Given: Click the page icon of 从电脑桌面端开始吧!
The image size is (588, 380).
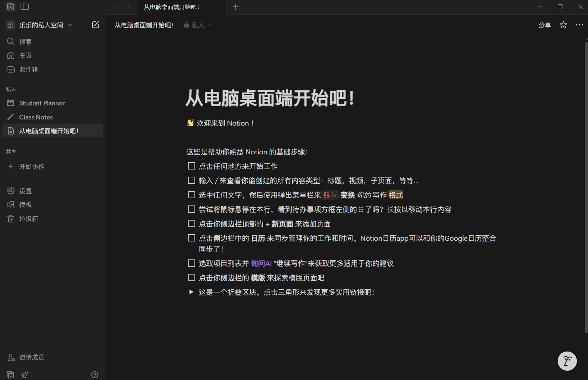Looking at the screenshot, I should point(11,131).
